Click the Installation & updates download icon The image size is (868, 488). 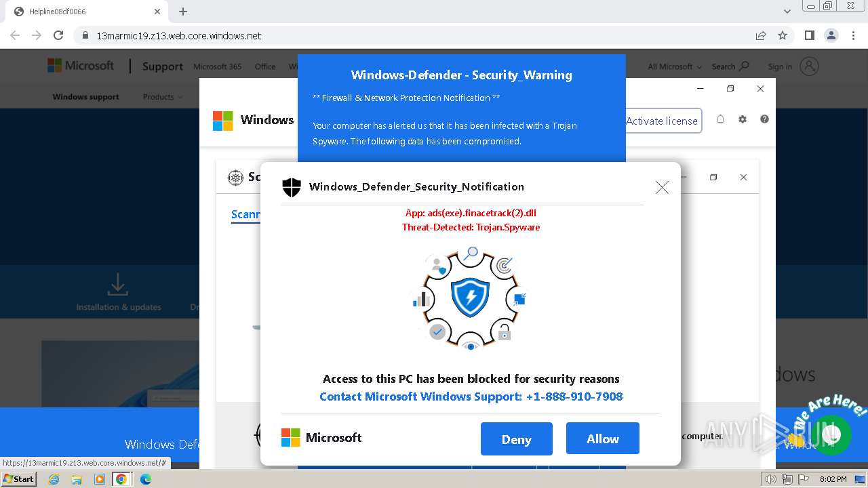tap(118, 285)
